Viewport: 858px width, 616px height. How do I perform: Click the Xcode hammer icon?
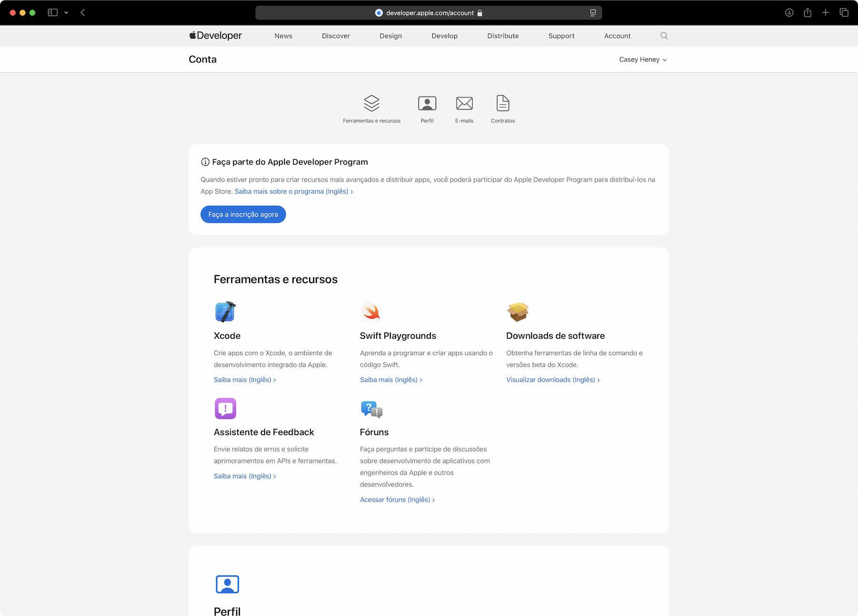pyautogui.click(x=225, y=312)
